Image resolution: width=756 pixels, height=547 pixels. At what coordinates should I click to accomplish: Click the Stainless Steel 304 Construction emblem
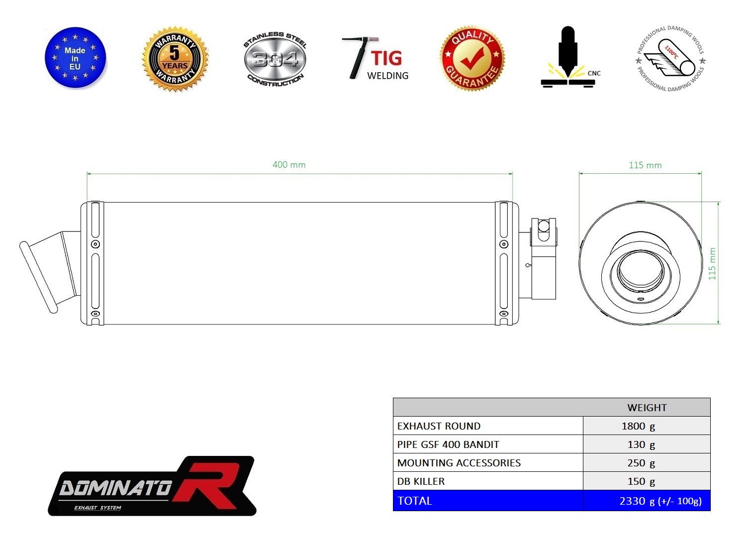[x=275, y=59]
